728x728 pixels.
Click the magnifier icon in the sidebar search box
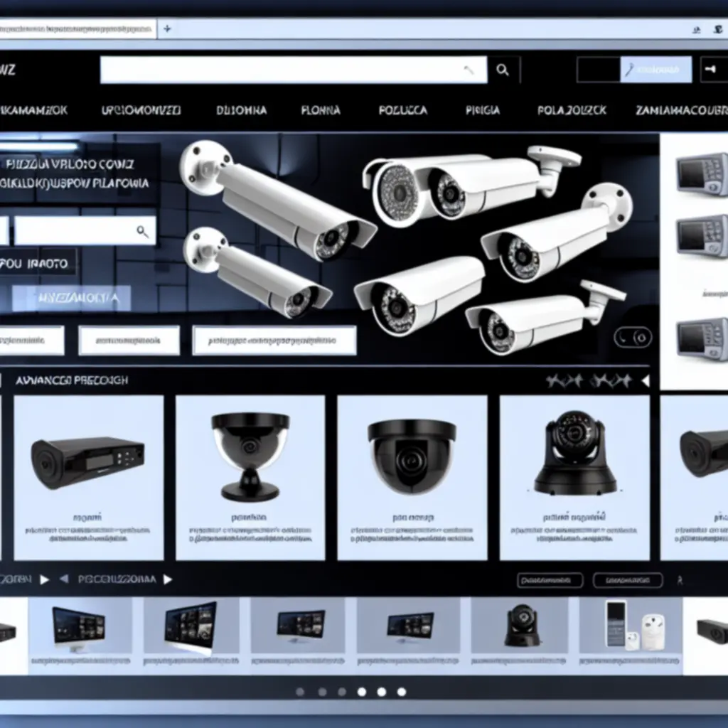point(142,231)
